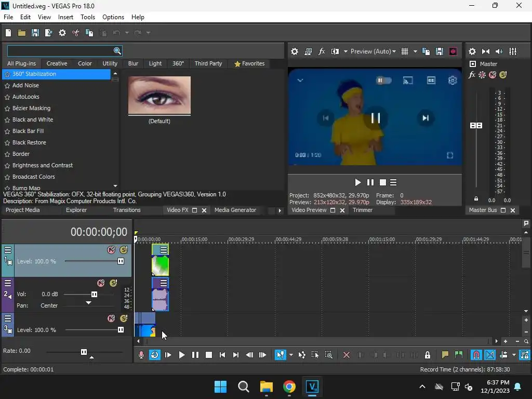Image resolution: width=532 pixels, height=399 pixels.
Task: Mute video track 3
Action: [111, 318]
